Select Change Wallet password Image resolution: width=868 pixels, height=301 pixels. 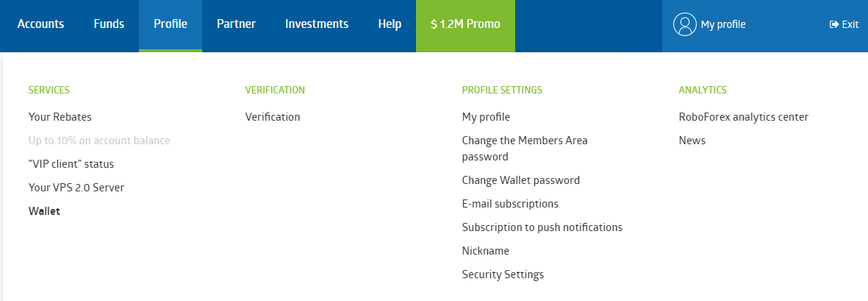click(521, 180)
